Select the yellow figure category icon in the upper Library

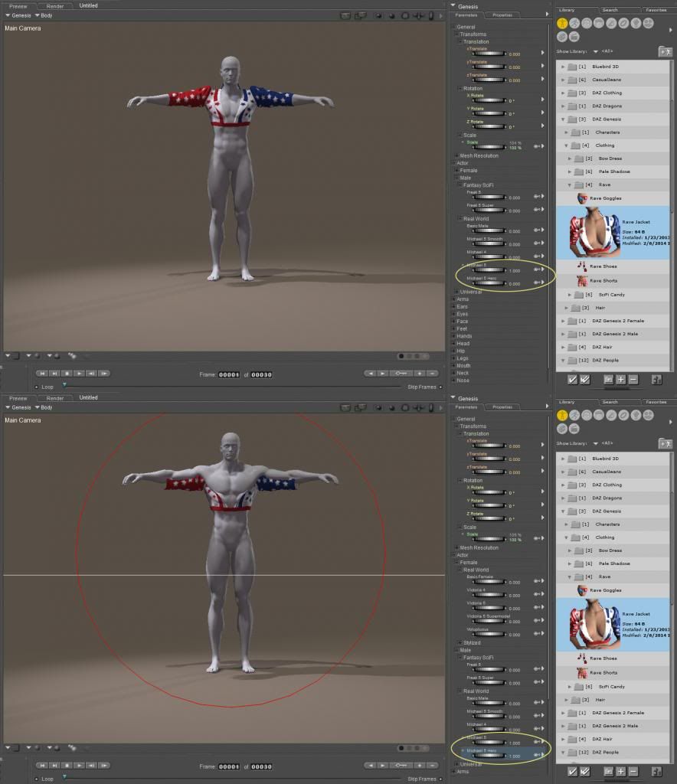click(x=561, y=24)
